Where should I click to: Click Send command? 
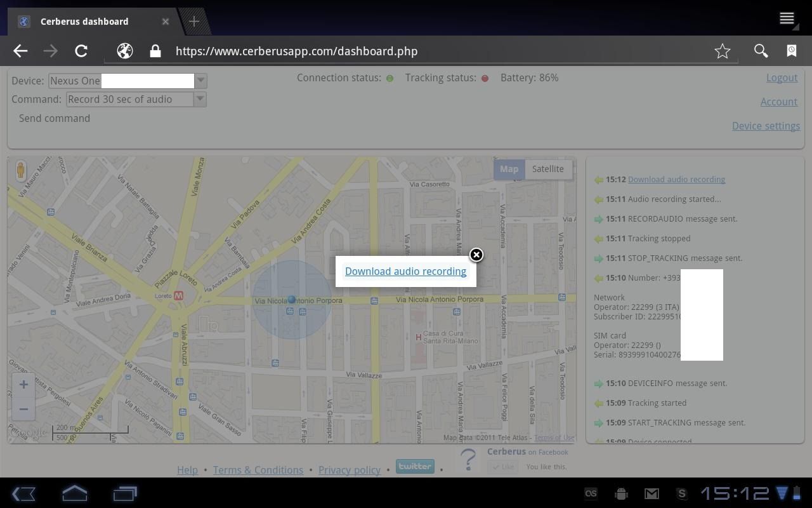(55, 118)
